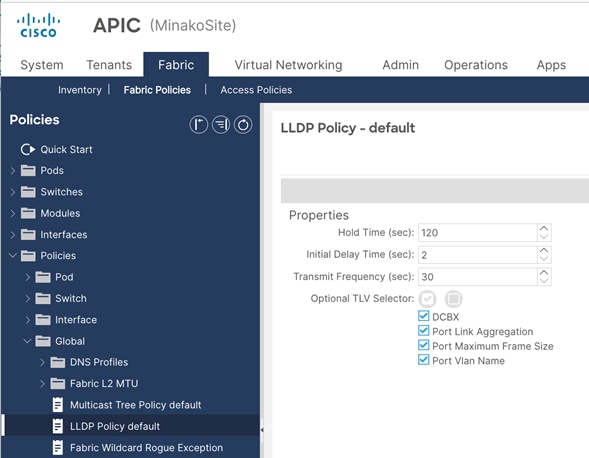
Task: Click the Initial Delay Time input field
Action: (477, 255)
